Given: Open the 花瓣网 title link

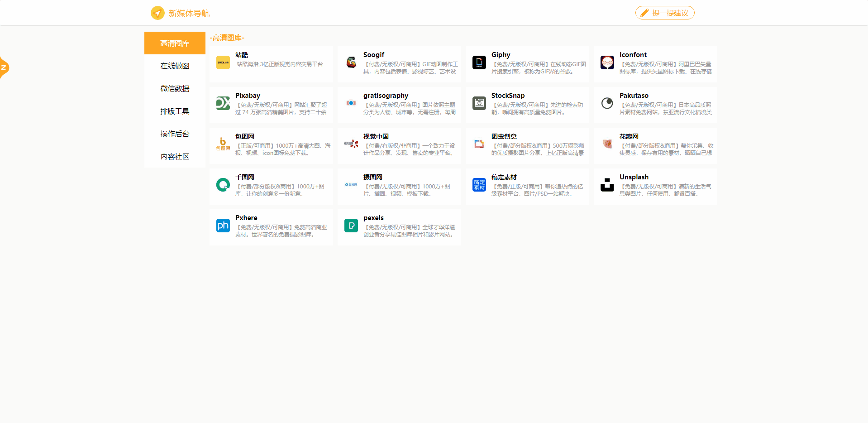Looking at the screenshot, I should click(629, 136).
